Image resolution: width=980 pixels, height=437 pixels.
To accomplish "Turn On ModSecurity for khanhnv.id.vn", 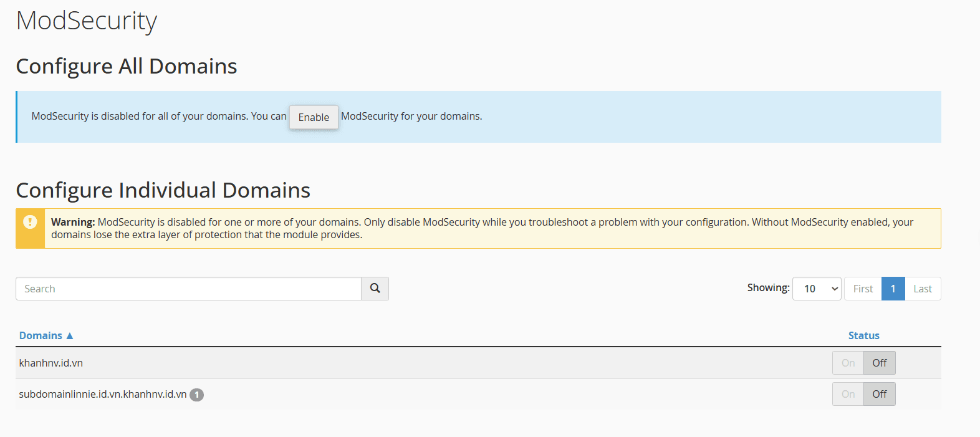I will (x=848, y=363).
